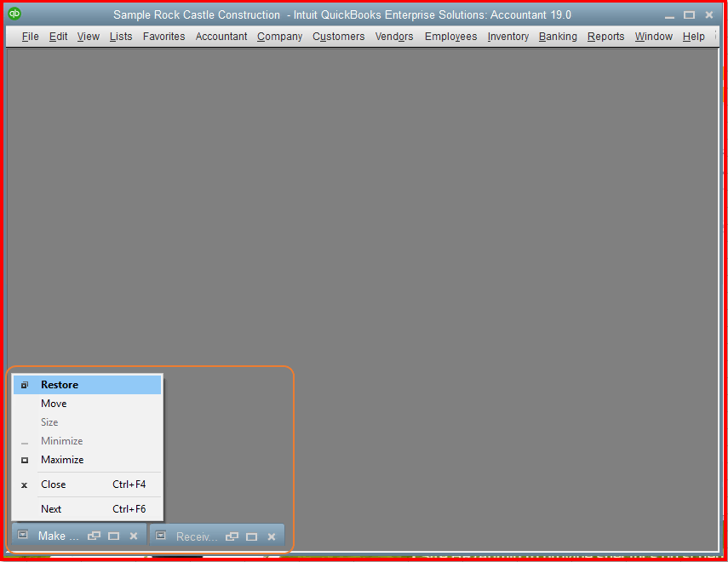728x562 pixels.
Task: Open the Banking menu
Action: [557, 37]
